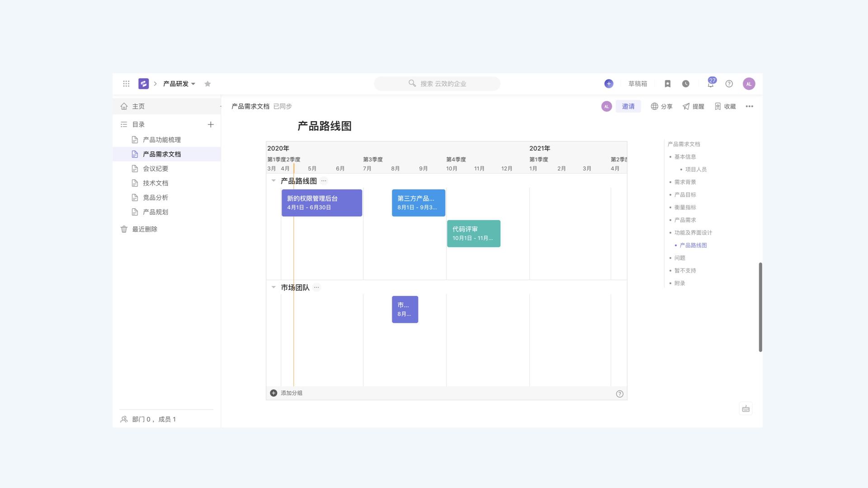The height and width of the screenshot is (488, 868).
Task: Click the AL collaborator avatar near 邀请
Action: tap(607, 106)
